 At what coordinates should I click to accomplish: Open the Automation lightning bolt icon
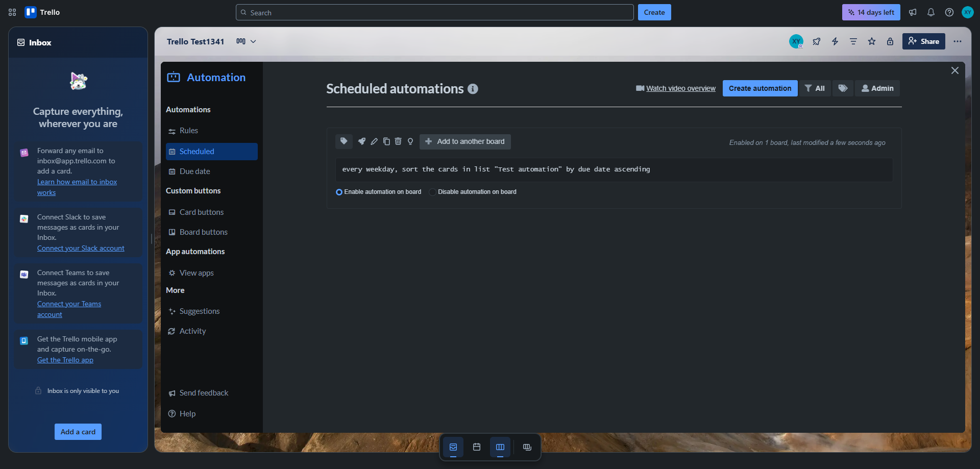835,41
